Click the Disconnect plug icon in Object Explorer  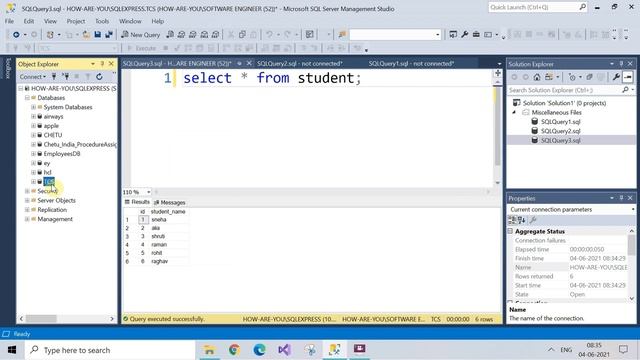[65, 76]
